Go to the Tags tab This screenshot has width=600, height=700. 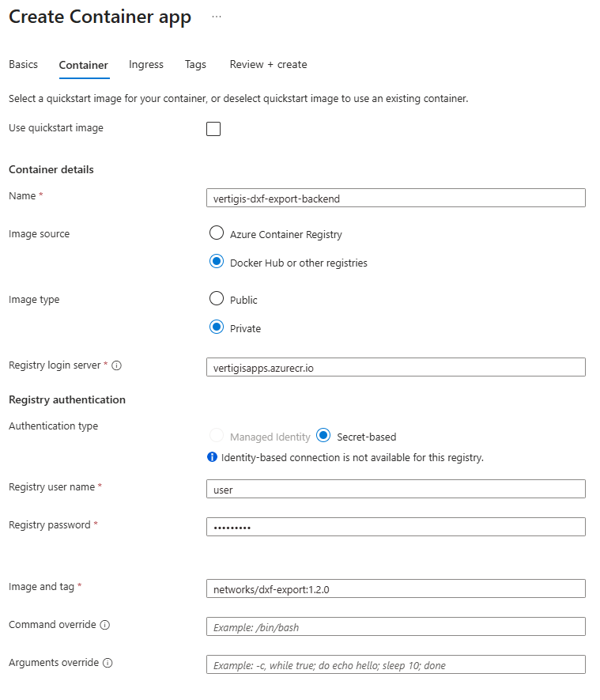pyautogui.click(x=195, y=65)
